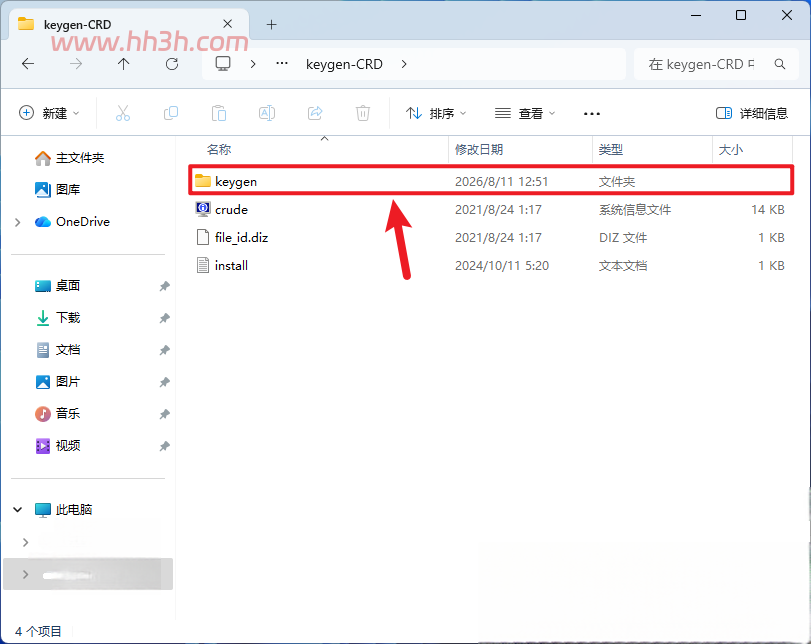Open the 查看 view dropdown
811x644 pixels.
[x=524, y=113]
